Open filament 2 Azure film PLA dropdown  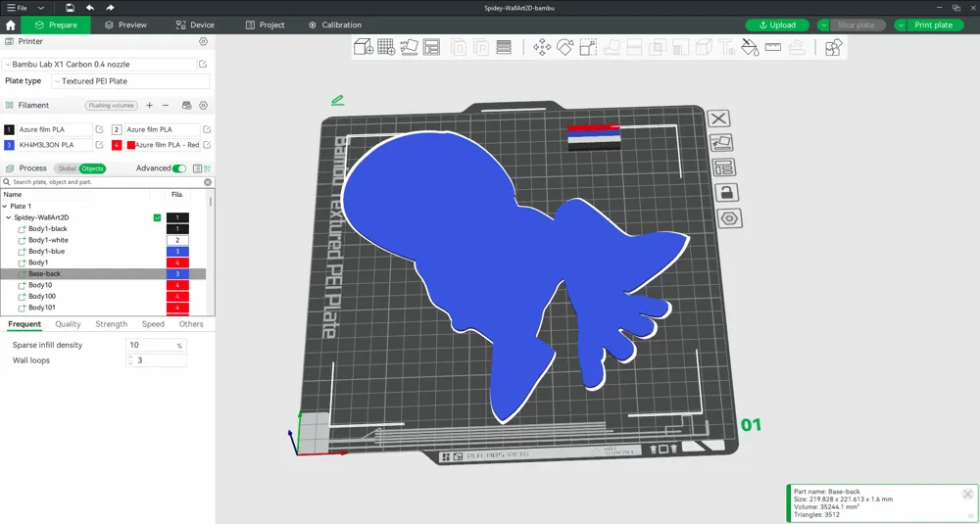pos(162,129)
